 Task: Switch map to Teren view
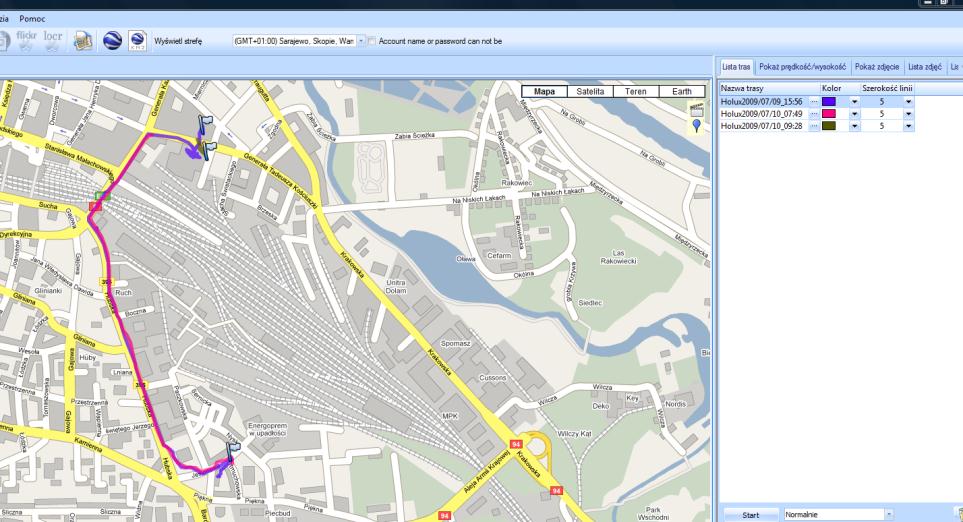636,92
